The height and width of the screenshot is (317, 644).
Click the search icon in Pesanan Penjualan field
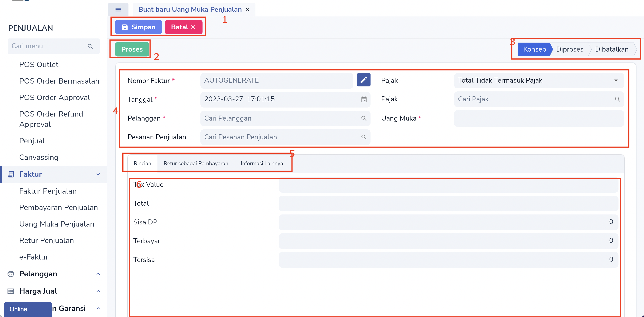[364, 137]
